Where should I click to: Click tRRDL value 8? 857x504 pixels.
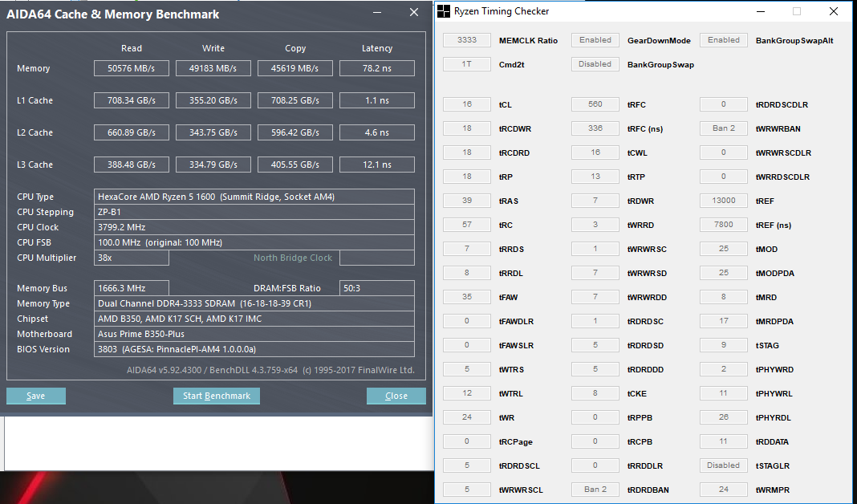(467, 273)
